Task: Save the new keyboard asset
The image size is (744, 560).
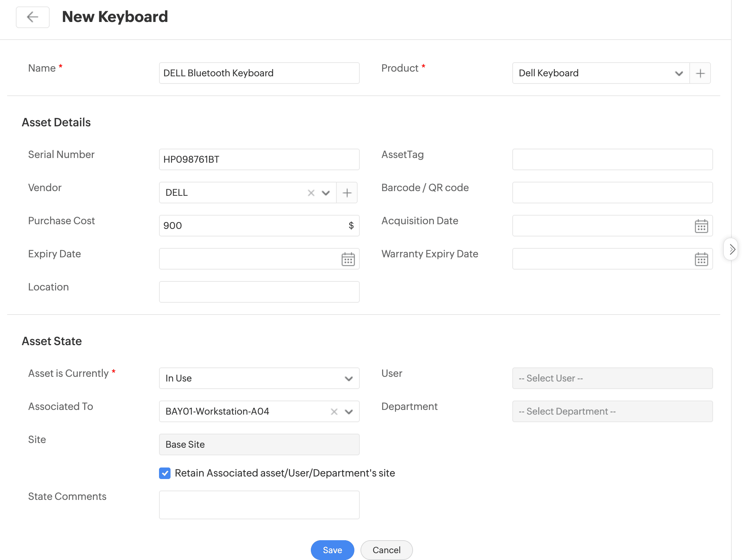Action: (332, 550)
